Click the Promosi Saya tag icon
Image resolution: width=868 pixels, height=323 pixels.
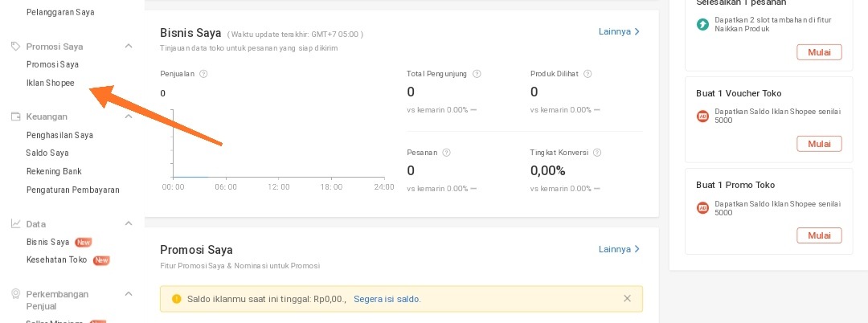pyautogui.click(x=15, y=47)
